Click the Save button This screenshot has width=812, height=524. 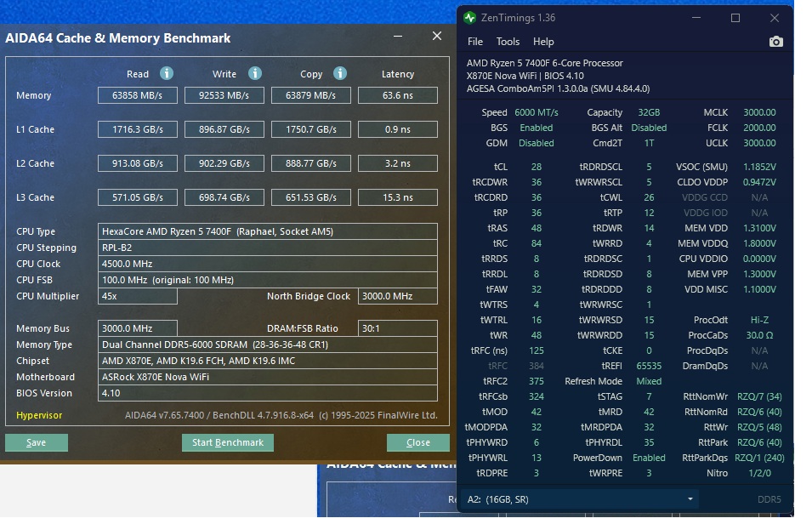pos(37,442)
